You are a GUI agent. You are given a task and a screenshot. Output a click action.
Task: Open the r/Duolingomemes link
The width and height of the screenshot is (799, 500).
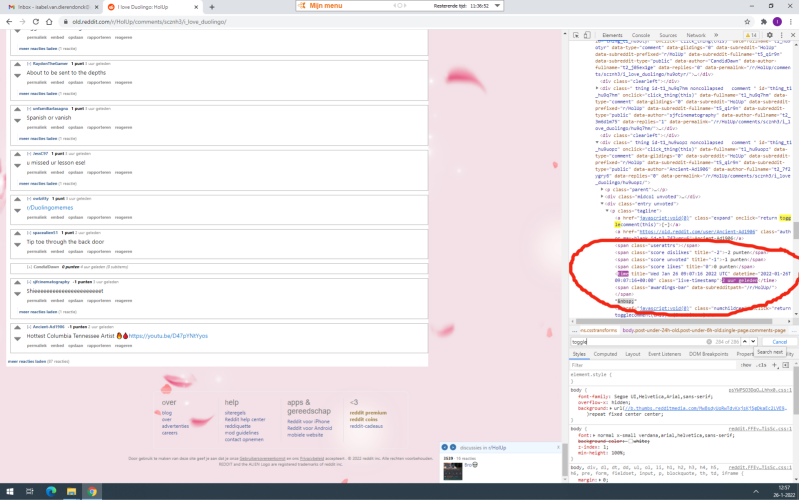[50, 207]
